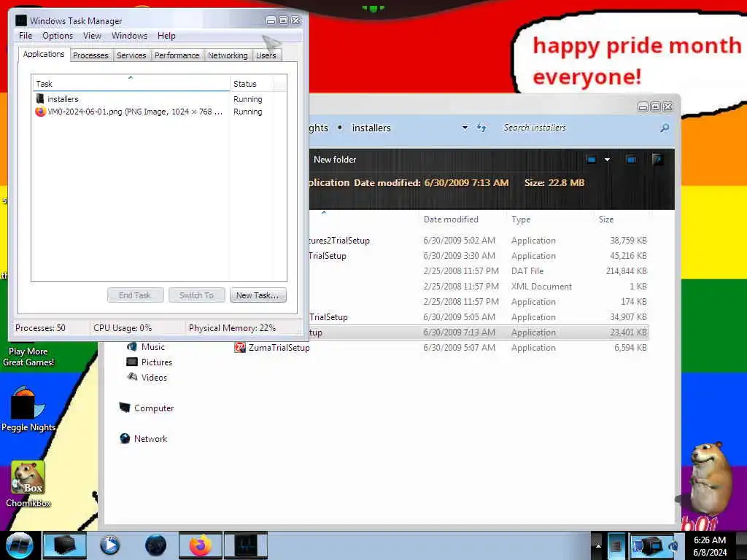
Task: Select the file row sized 38,759 KB
Action: 479,241
